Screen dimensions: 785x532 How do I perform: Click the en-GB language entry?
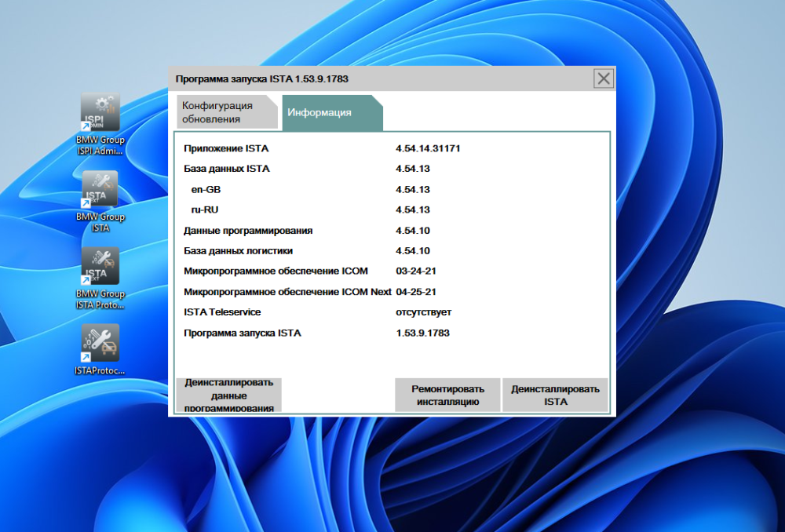pos(206,189)
